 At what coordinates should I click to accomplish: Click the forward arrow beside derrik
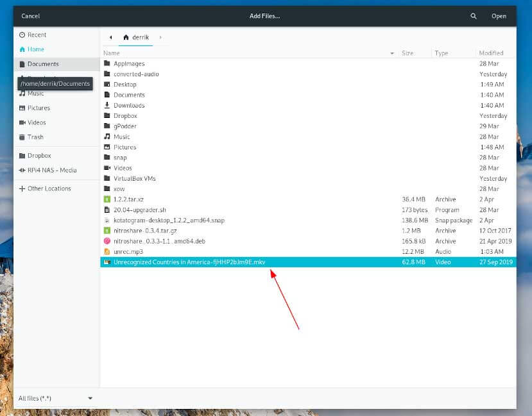(160, 37)
